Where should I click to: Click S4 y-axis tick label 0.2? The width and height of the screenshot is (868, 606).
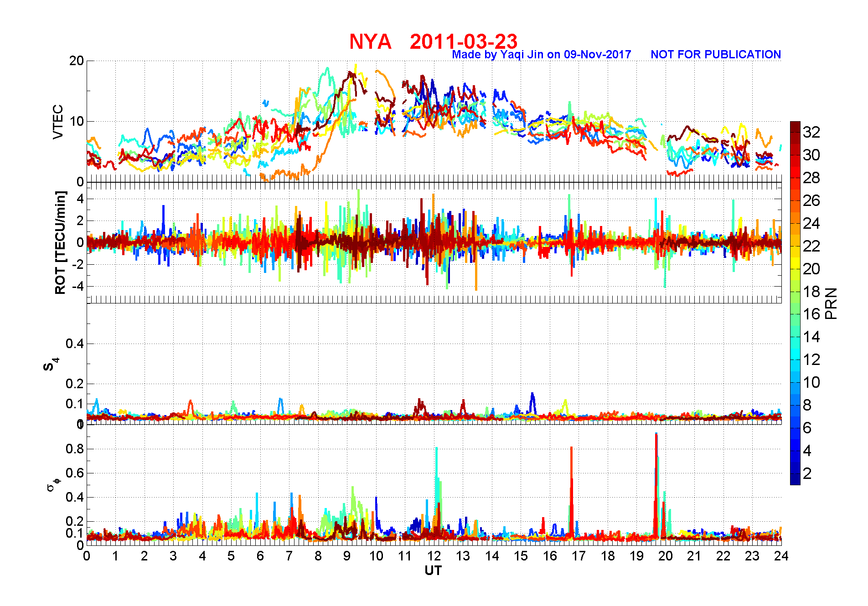(75, 384)
